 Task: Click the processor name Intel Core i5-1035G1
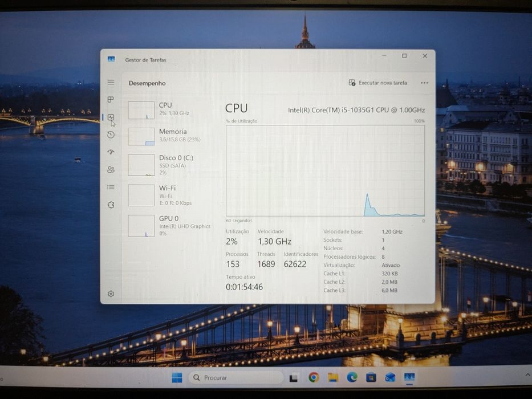point(356,110)
